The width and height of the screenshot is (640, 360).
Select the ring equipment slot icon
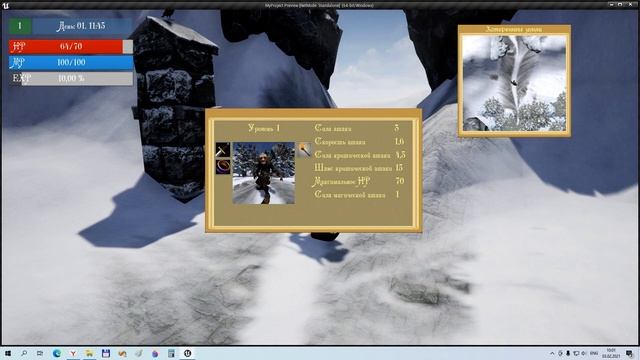223,167
